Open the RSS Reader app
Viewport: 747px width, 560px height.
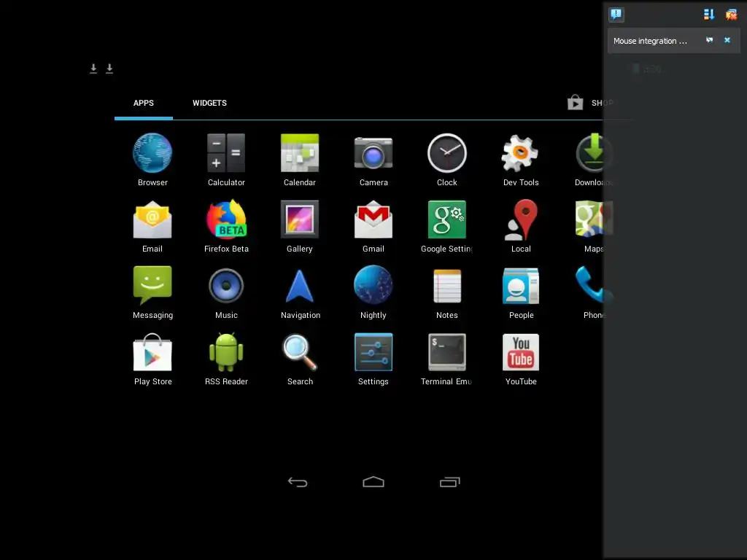click(x=226, y=359)
